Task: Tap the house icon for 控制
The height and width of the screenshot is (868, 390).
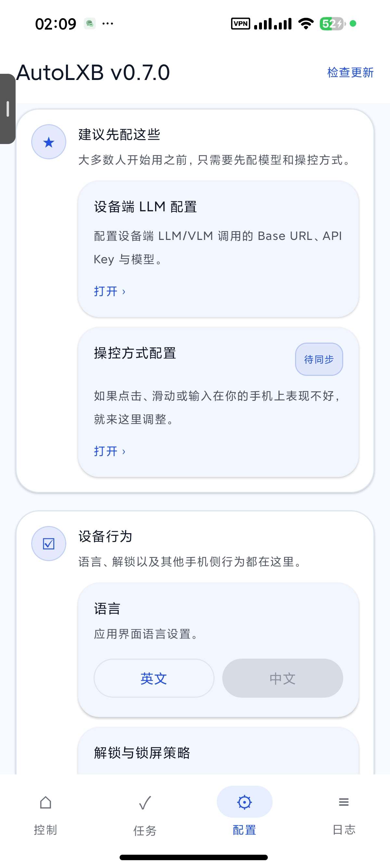Action: [45, 802]
